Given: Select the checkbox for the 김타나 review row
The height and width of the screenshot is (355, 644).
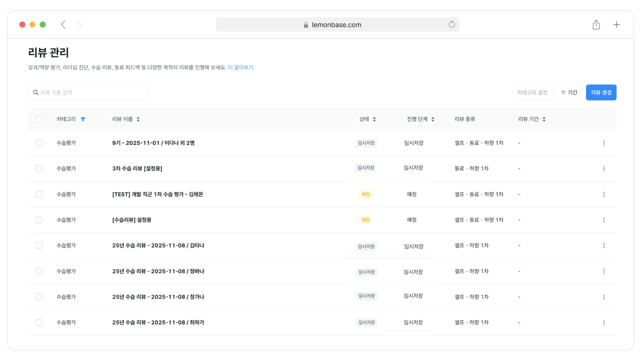Looking at the screenshot, I should pyautogui.click(x=39, y=246).
